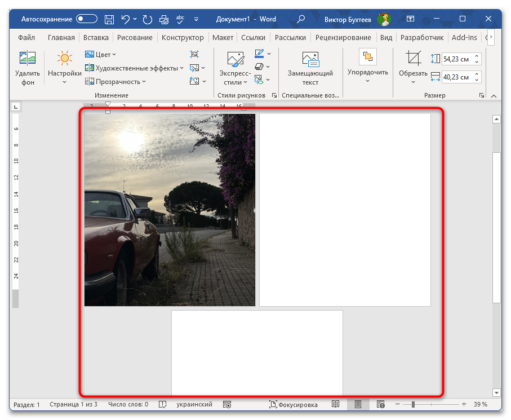Screen dimensions: 511x420
Task: Toggle the AutoSave (Автосохранение) switch
Action: point(87,19)
